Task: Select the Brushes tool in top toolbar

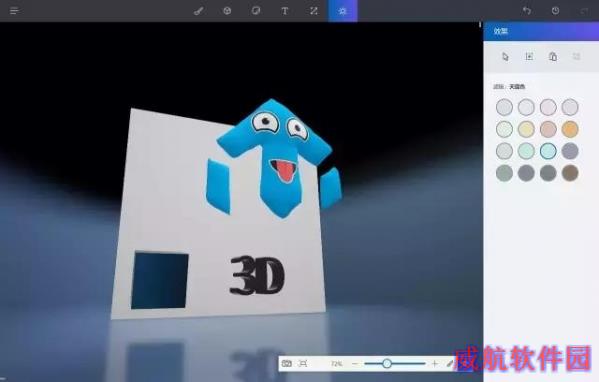Action: (x=198, y=11)
